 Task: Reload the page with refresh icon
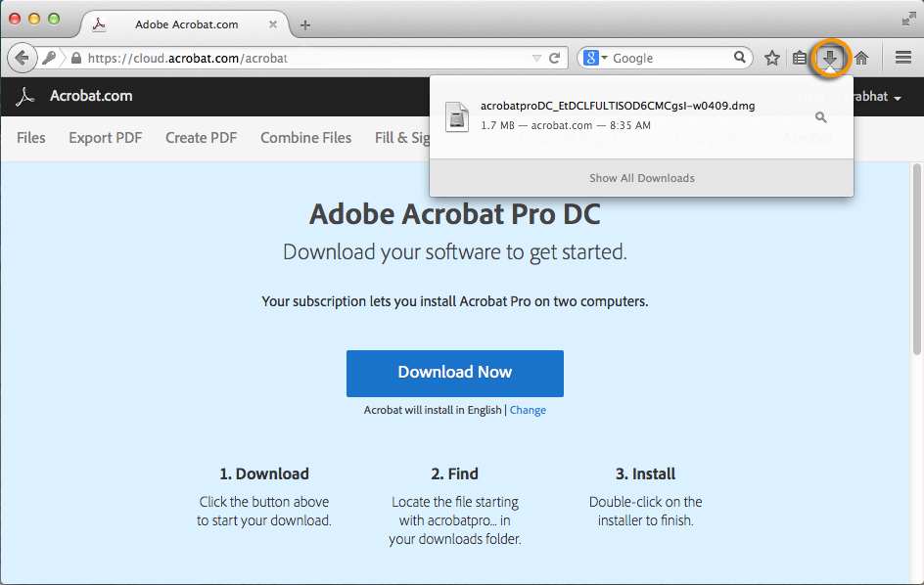coord(555,58)
